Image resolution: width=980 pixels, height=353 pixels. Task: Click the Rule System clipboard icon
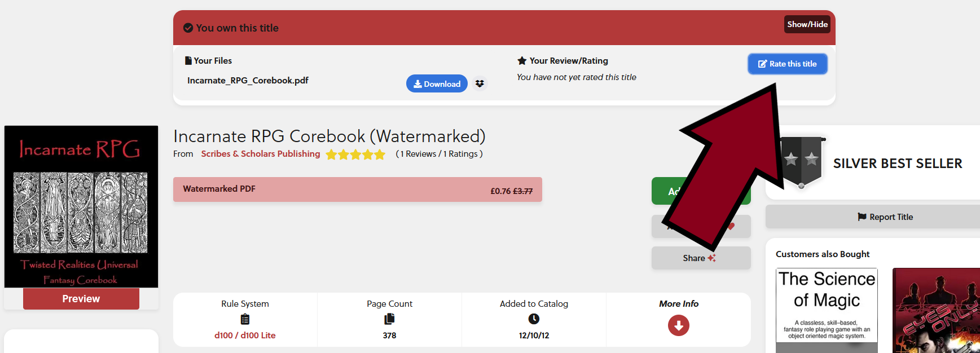[245, 319]
